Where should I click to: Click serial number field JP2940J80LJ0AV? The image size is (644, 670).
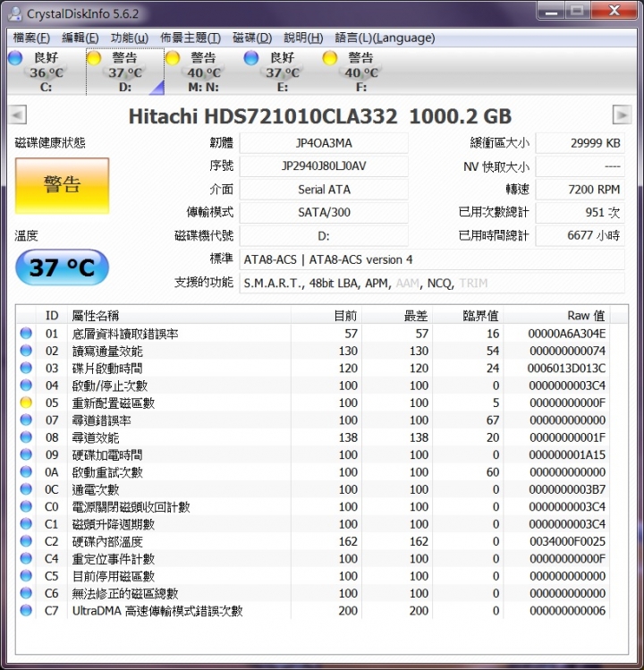coord(324,166)
